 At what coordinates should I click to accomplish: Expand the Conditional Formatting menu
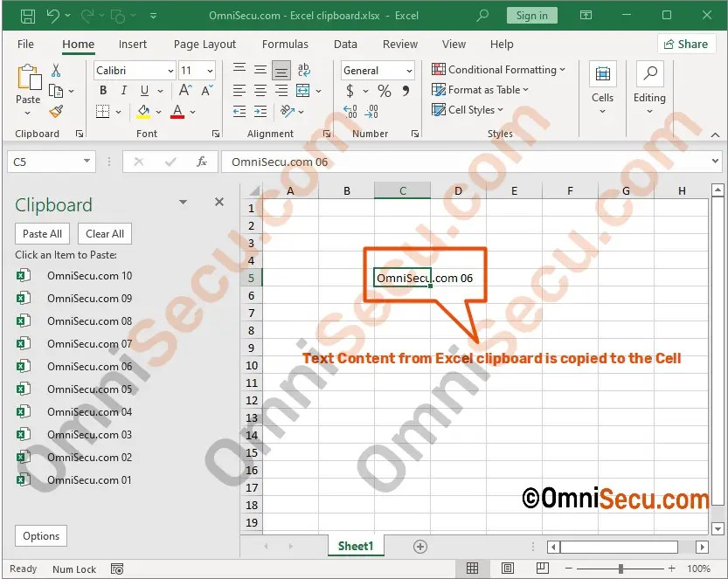click(499, 70)
